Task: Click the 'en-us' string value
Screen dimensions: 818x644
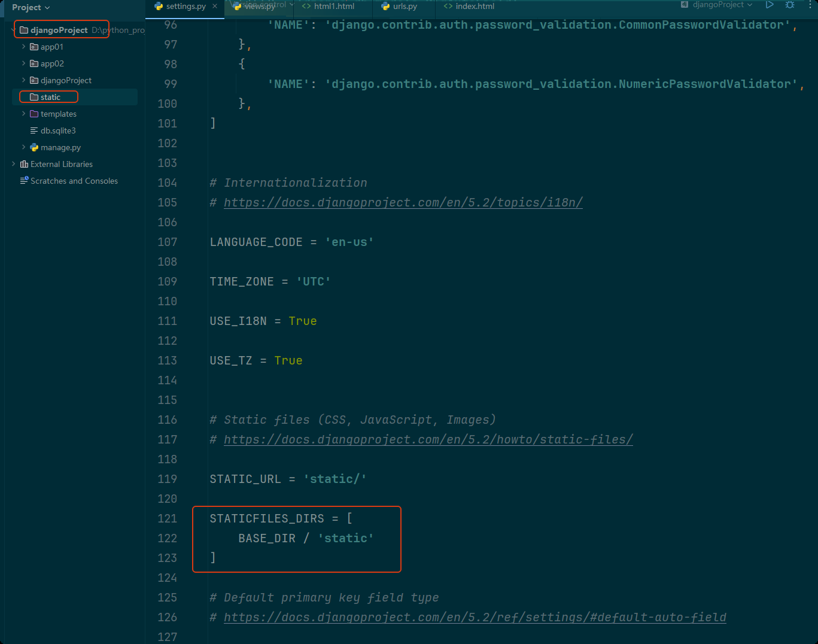Action: pos(349,242)
